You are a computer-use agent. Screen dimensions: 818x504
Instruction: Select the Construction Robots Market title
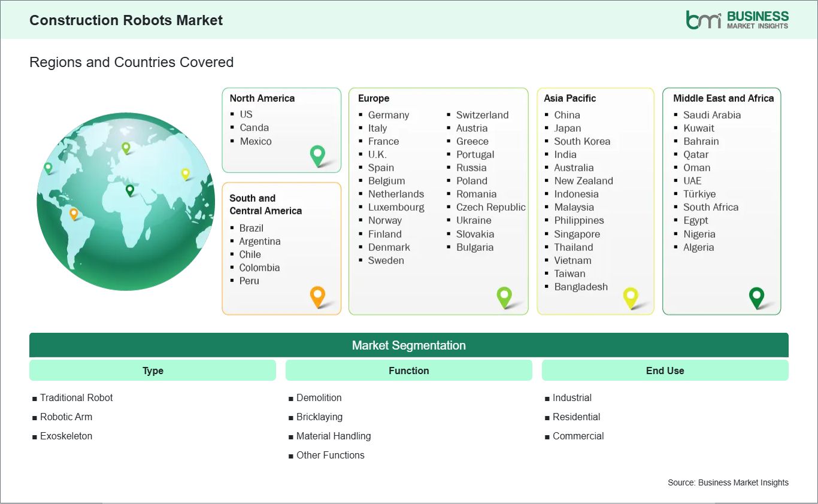tap(126, 20)
